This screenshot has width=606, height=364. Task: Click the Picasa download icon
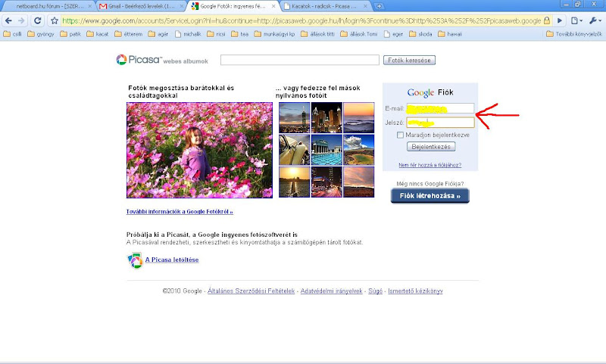(x=135, y=260)
